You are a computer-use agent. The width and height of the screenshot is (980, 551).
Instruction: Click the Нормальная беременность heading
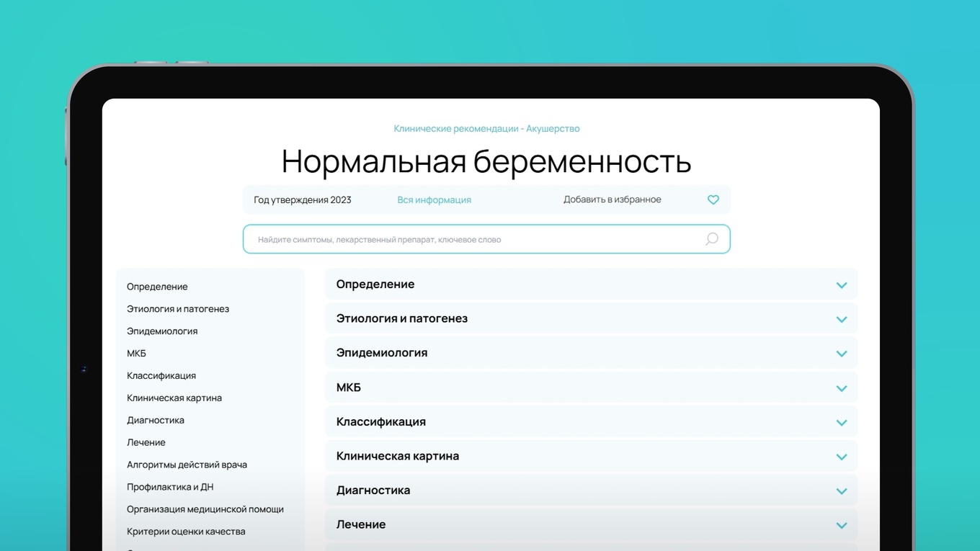486,161
